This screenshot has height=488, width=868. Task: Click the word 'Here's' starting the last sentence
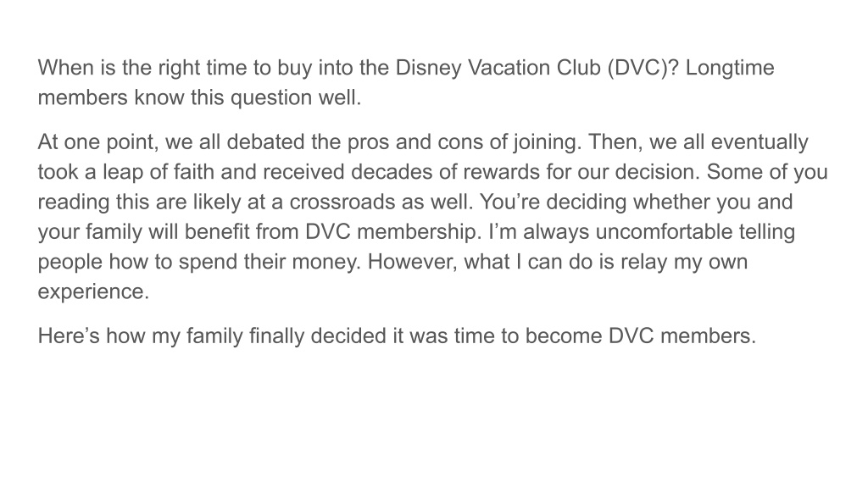[x=69, y=336]
